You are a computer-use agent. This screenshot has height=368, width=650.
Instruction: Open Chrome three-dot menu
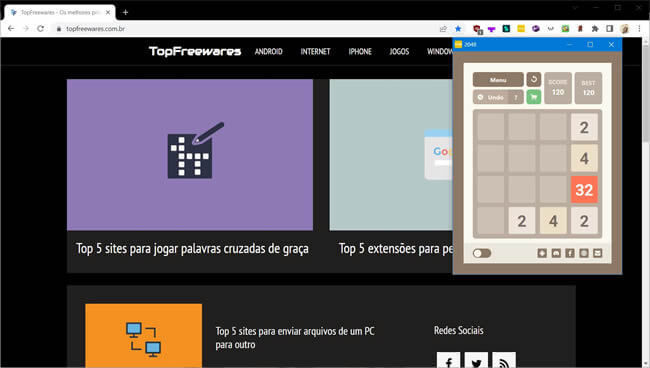click(x=639, y=29)
